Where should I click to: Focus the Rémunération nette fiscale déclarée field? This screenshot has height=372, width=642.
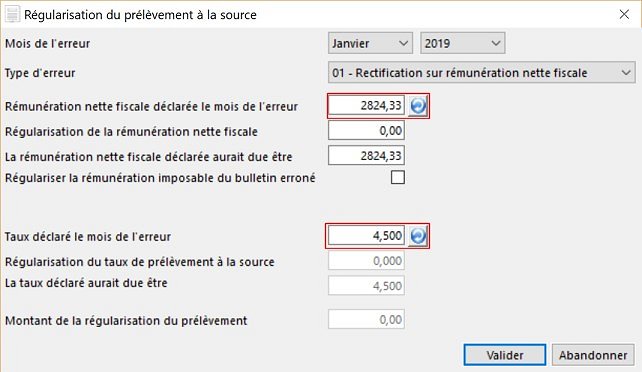click(366, 106)
